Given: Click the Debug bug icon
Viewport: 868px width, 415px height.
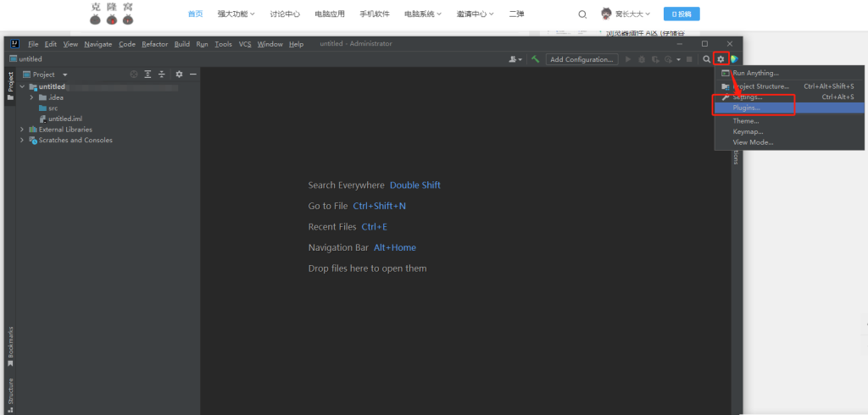Looking at the screenshot, I should [x=642, y=59].
